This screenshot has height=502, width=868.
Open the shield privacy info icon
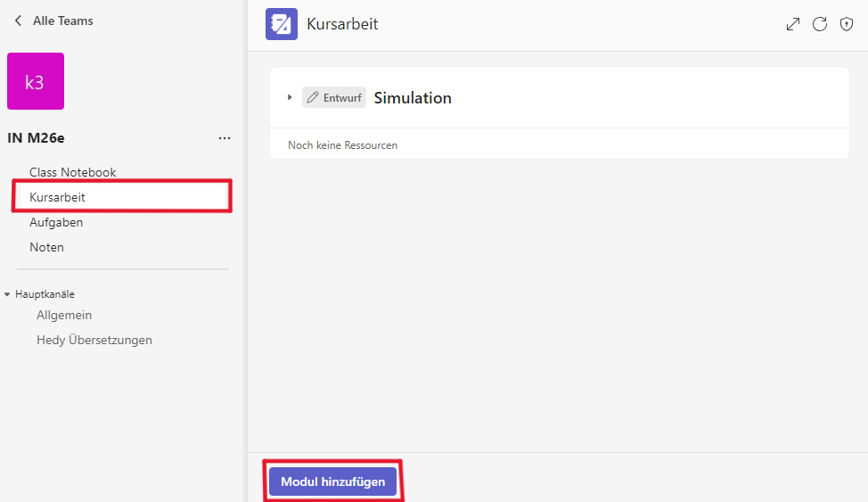[847, 24]
